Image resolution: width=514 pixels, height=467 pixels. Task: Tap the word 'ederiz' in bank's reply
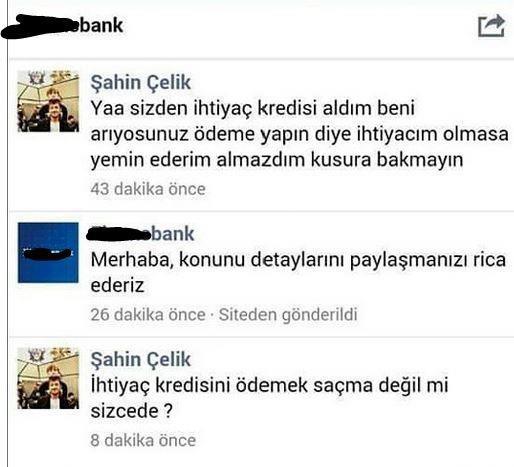(x=117, y=286)
